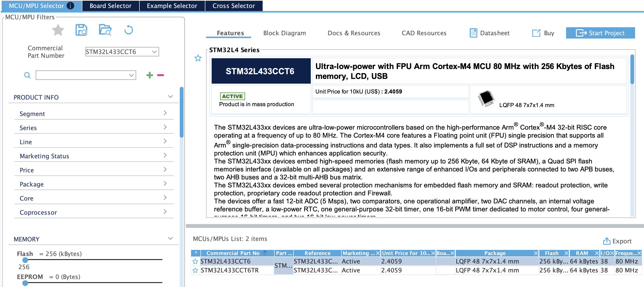Click the filters panel vertical scrollbar
The height and width of the screenshot is (287, 644).
pos(182,112)
